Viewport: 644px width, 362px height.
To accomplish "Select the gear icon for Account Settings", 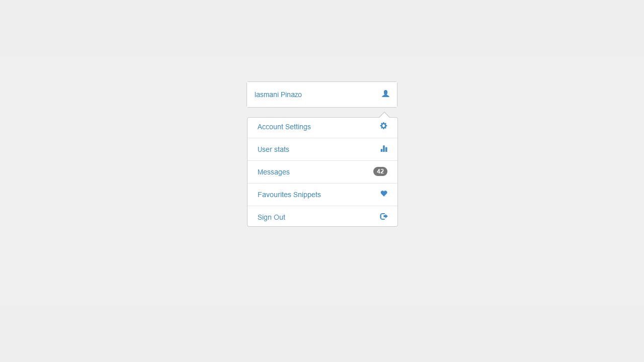I will point(383,126).
